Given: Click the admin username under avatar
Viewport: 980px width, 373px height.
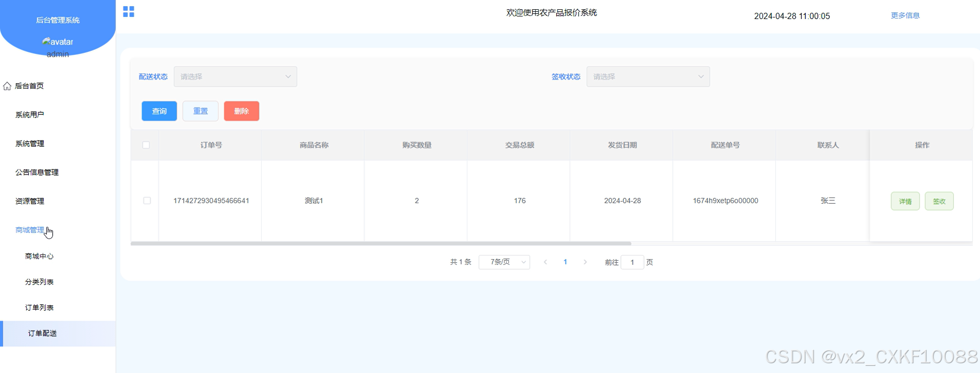Looking at the screenshot, I should pyautogui.click(x=57, y=54).
